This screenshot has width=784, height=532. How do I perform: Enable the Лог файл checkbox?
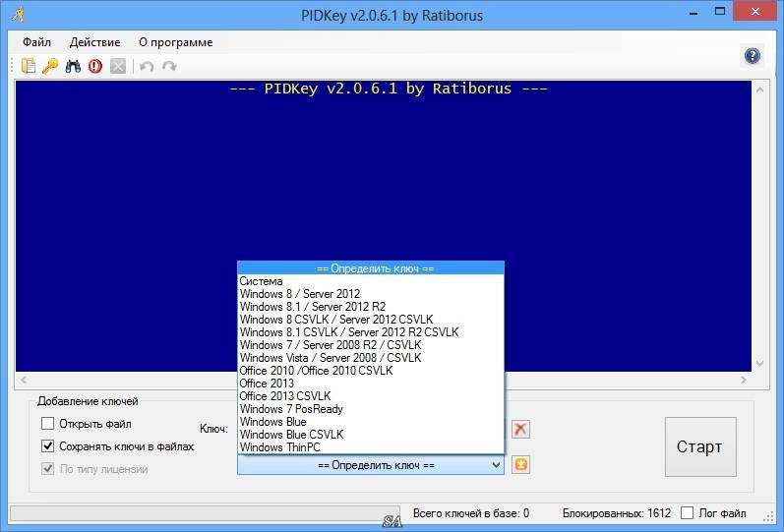[x=688, y=513]
